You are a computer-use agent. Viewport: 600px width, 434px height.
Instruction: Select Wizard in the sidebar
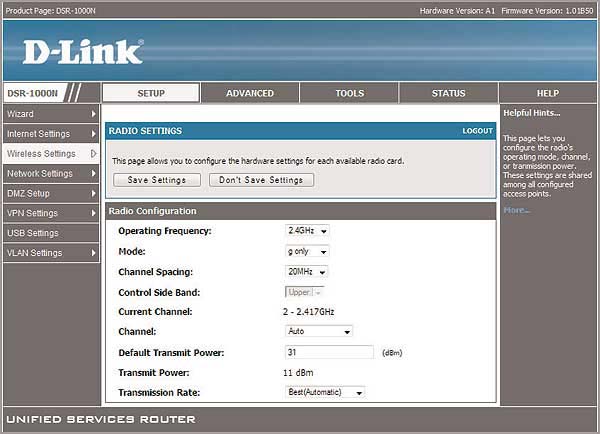pyautogui.click(x=51, y=114)
